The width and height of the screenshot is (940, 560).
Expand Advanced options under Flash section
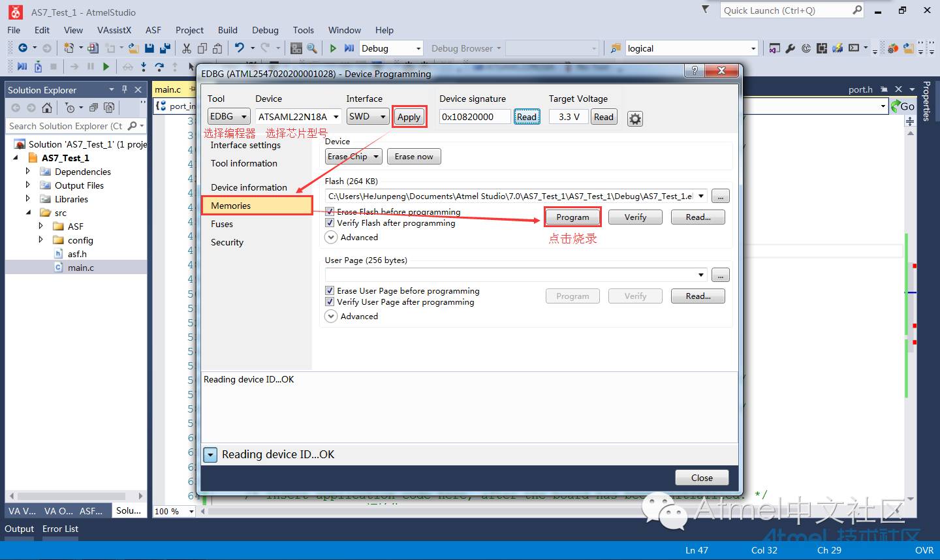(x=331, y=237)
